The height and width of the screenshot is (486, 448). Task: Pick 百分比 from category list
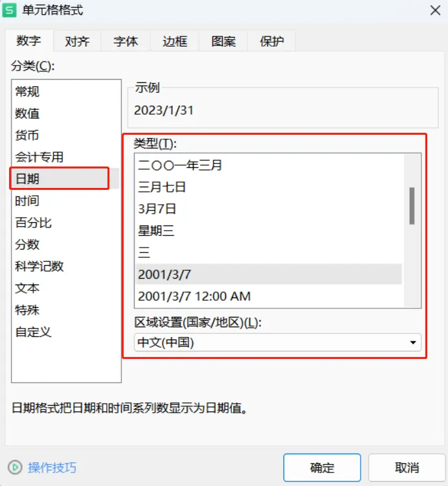point(65,222)
